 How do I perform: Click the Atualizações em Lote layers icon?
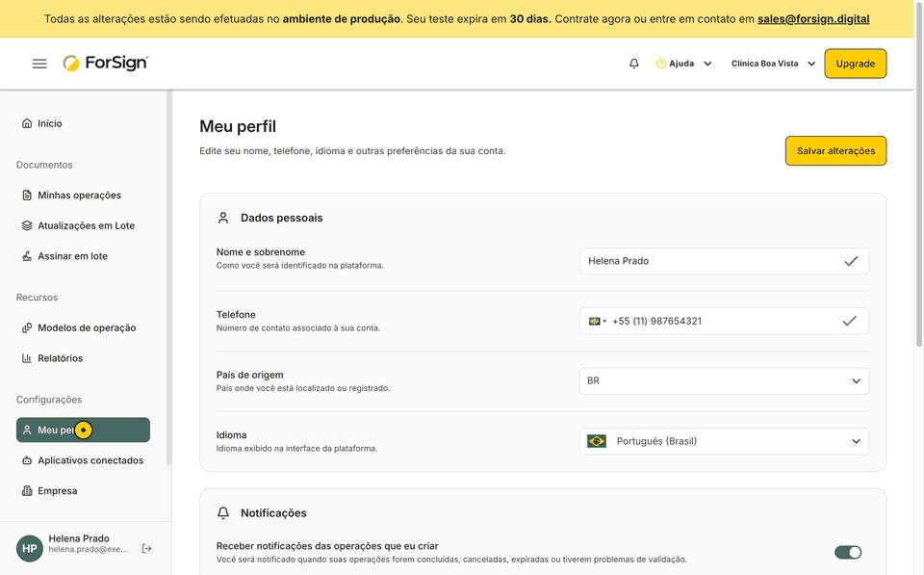27,225
